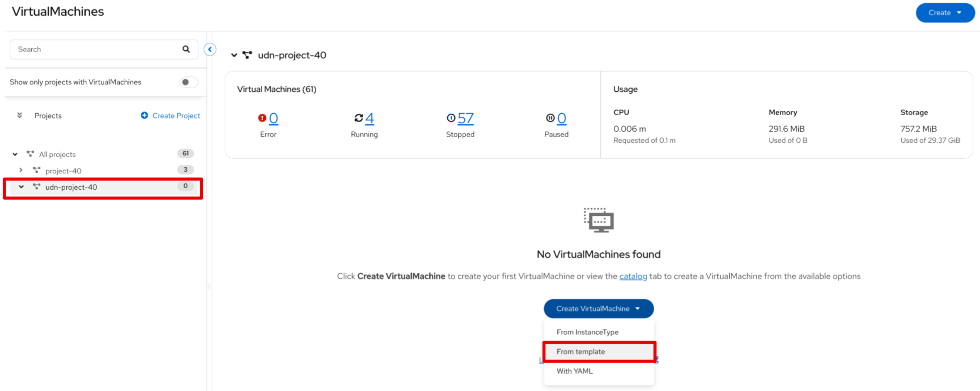Choose From InstanceType menu option

coord(587,332)
